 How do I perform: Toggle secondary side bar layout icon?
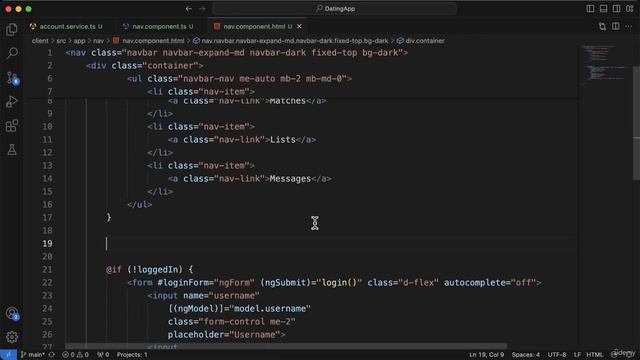point(616,9)
